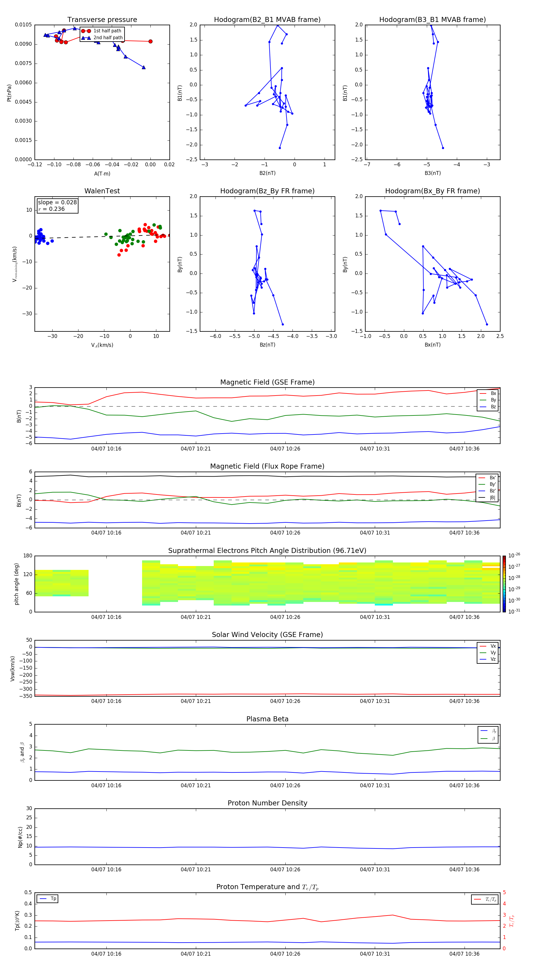Click the "slope = 0.028" annotation
The image size is (535, 980).
(57, 203)
